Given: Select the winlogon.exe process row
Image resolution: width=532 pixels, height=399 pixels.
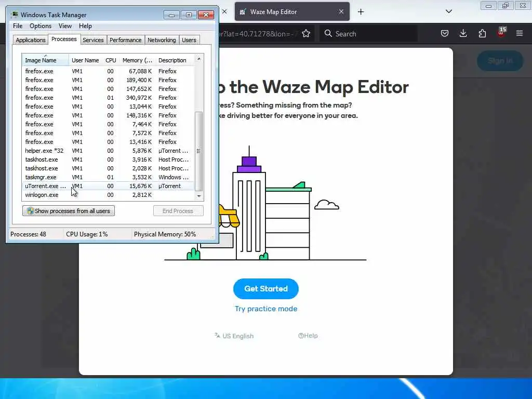Looking at the screenshot, I should point(108,195).
